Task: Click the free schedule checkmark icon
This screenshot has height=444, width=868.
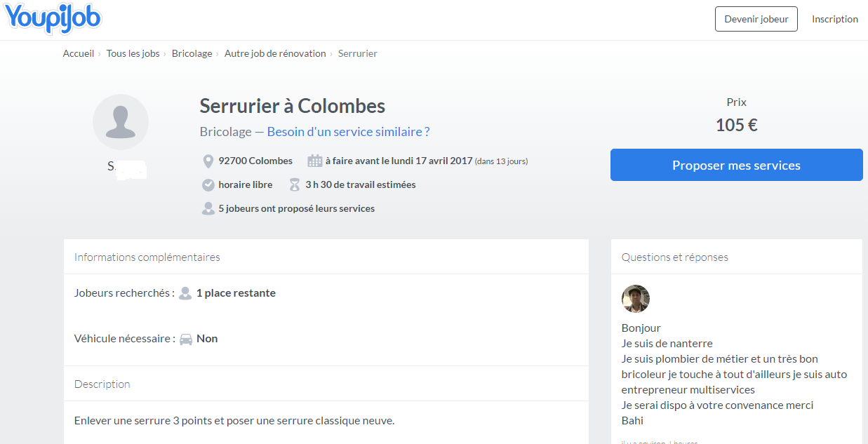Action: (x=208, y=185)
